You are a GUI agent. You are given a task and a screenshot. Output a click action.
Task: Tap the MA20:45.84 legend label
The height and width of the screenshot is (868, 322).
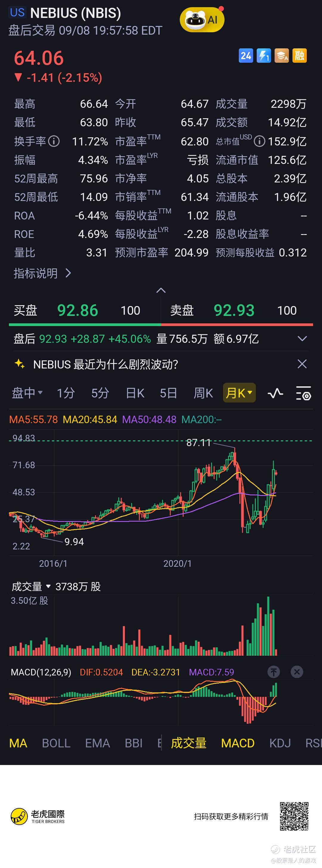point(90,420)
